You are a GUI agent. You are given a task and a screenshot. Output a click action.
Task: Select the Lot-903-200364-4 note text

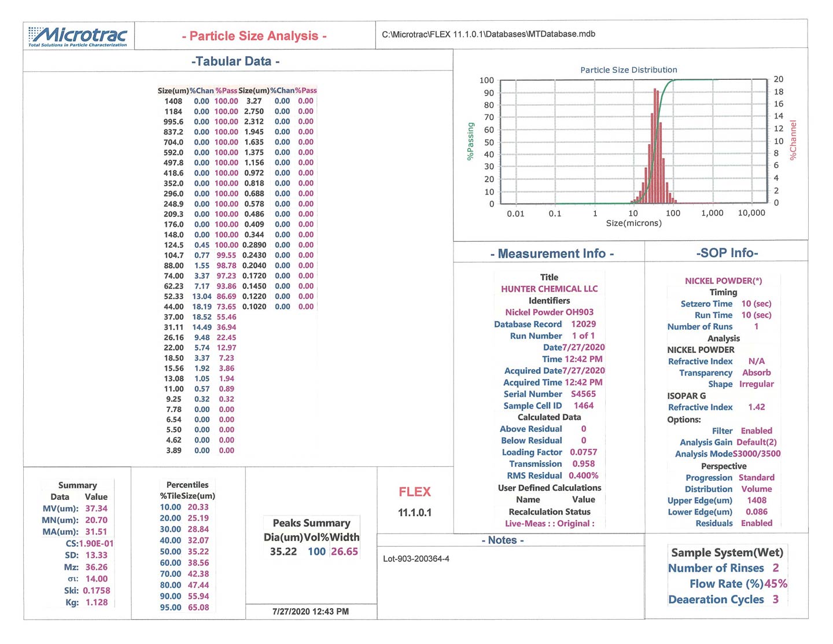416,559
